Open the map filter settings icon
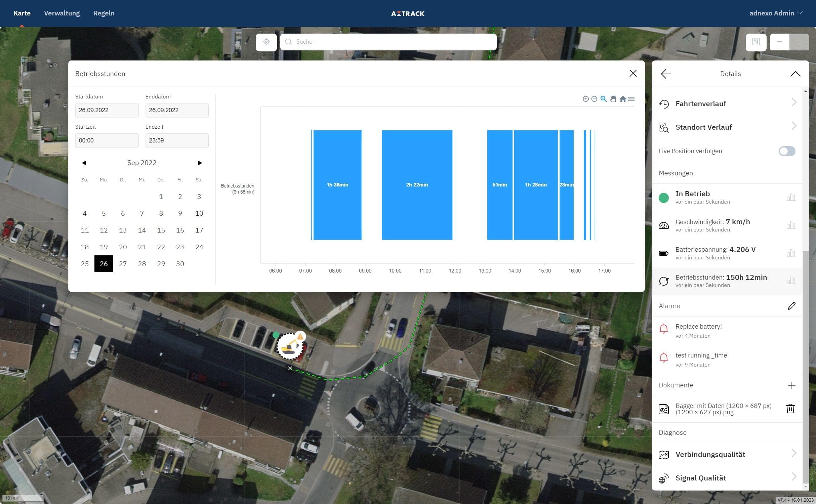This screenshot has width=816, height=504. tap(756, 42)
